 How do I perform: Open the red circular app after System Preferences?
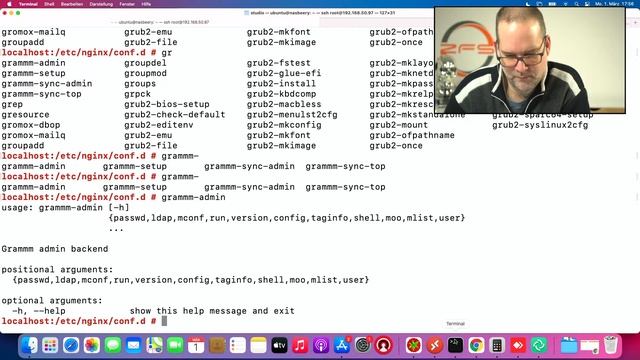[x=383, y=345]
